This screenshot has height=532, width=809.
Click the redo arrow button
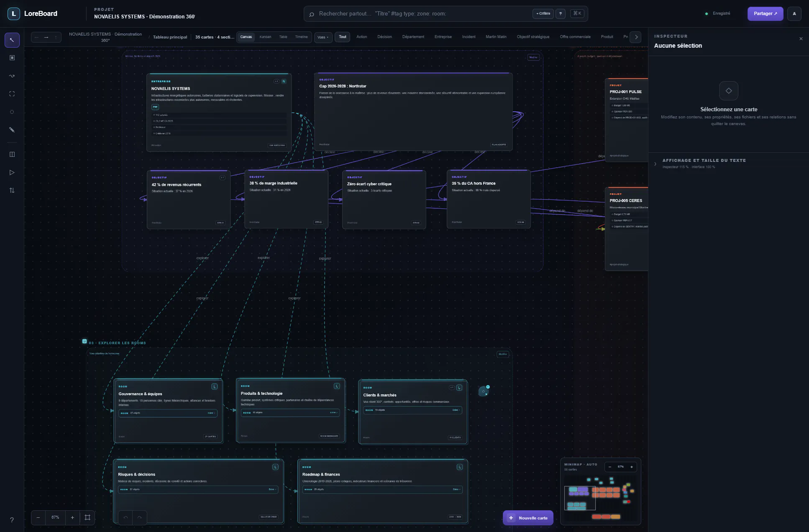140,517
